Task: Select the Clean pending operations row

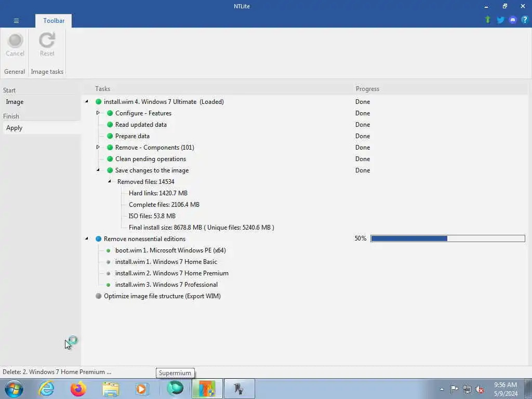Action: click(x=151, y=159)
